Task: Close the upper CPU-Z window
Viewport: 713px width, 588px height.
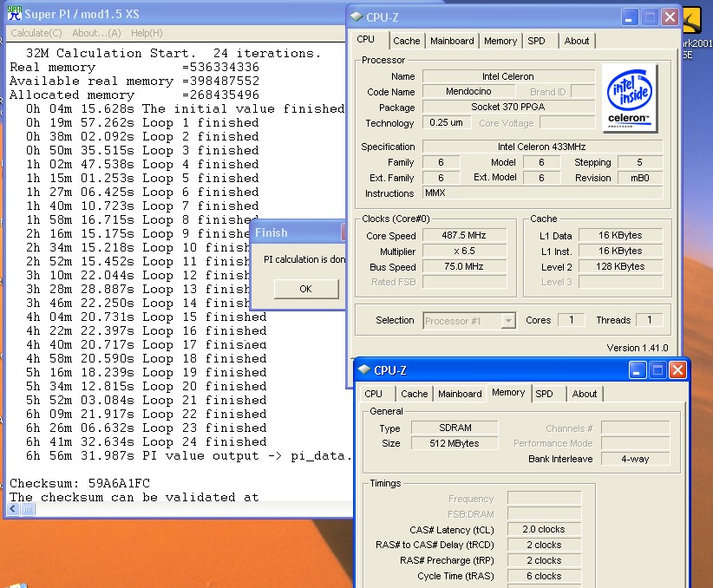Action: [x=670, y=17]
